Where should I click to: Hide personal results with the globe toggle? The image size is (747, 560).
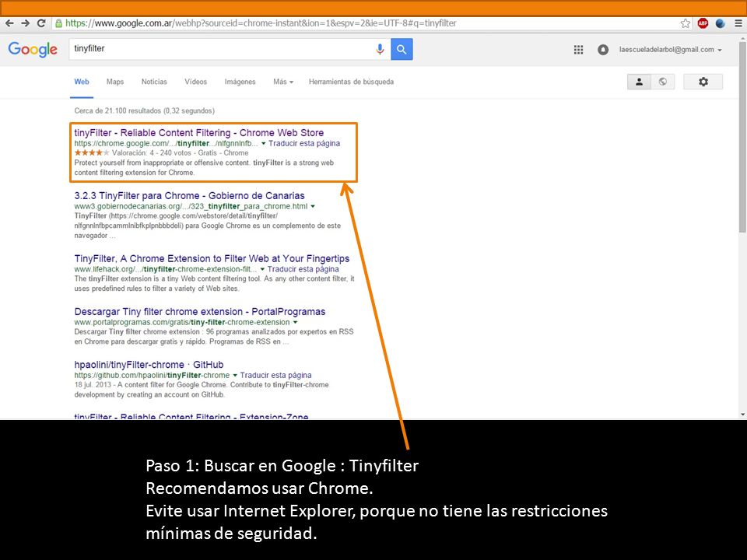point(663,82)
